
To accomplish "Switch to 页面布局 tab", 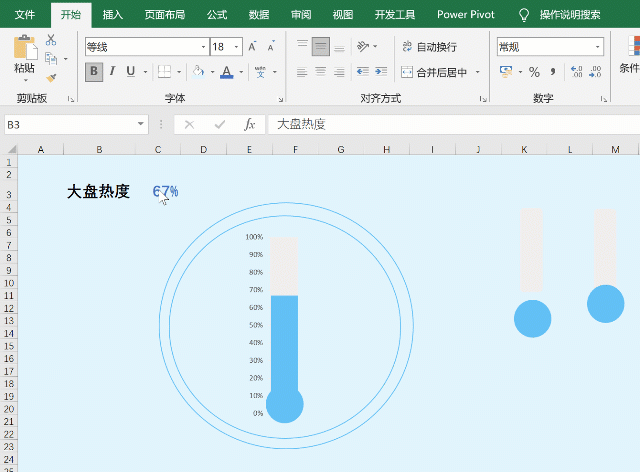I will [164, 15].
